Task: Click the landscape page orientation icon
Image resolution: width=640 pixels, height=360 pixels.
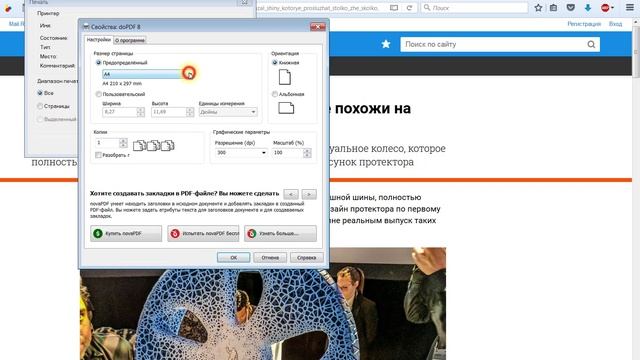Action: (x=286, y=108)
